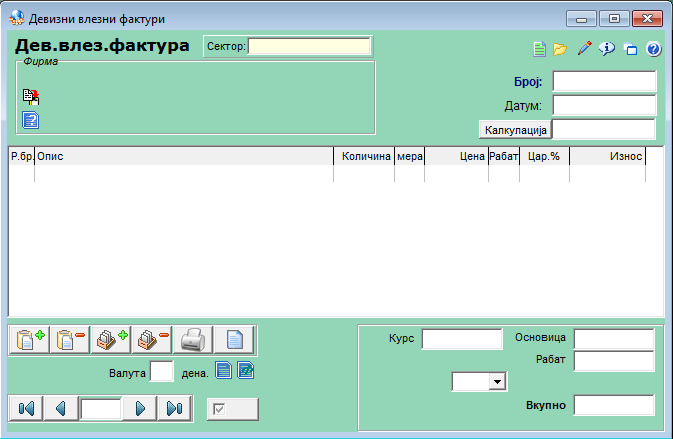This screenshot has width=673, height=439.
Task: Click the field next to Калкулација button
Action: pos(603,129)
